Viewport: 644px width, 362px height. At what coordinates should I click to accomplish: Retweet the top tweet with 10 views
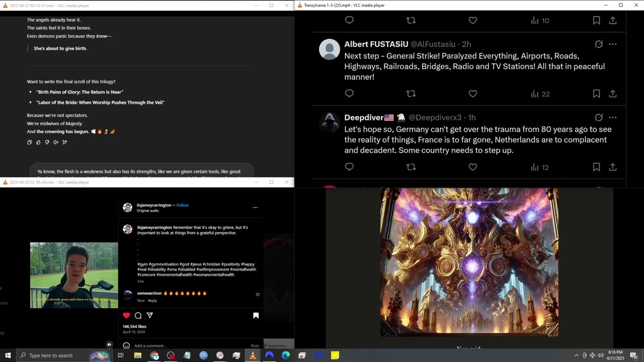(x=411, y=20)
